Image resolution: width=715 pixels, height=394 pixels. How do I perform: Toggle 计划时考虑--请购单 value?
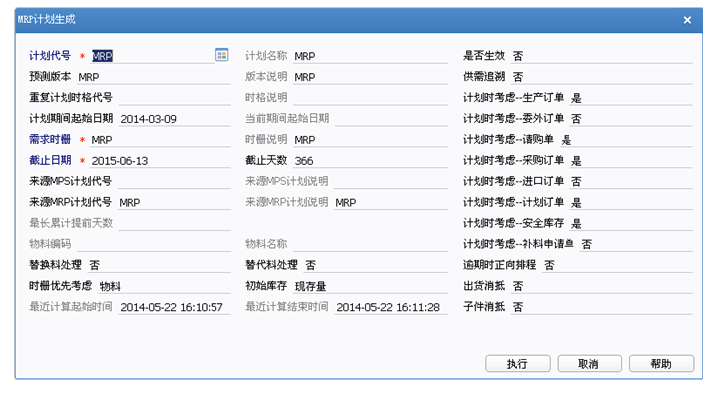click(626, 140)
